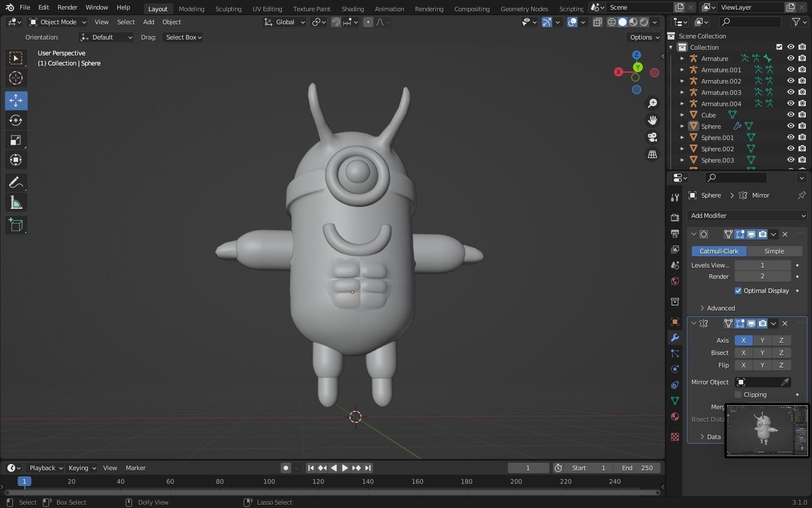Viewport: 812px width, 508px height.
Task: Select the Rotate tool
Action: [x=16, y=120]
